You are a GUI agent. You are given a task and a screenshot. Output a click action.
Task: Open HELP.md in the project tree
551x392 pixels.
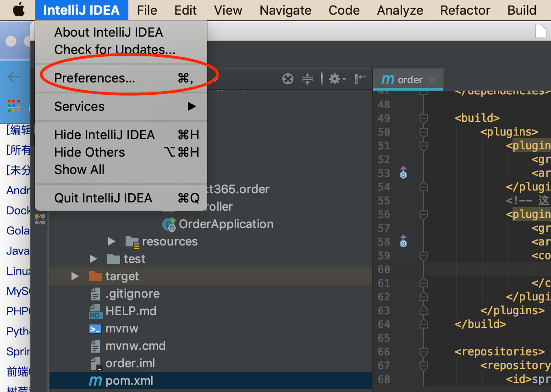click(131, 311)
